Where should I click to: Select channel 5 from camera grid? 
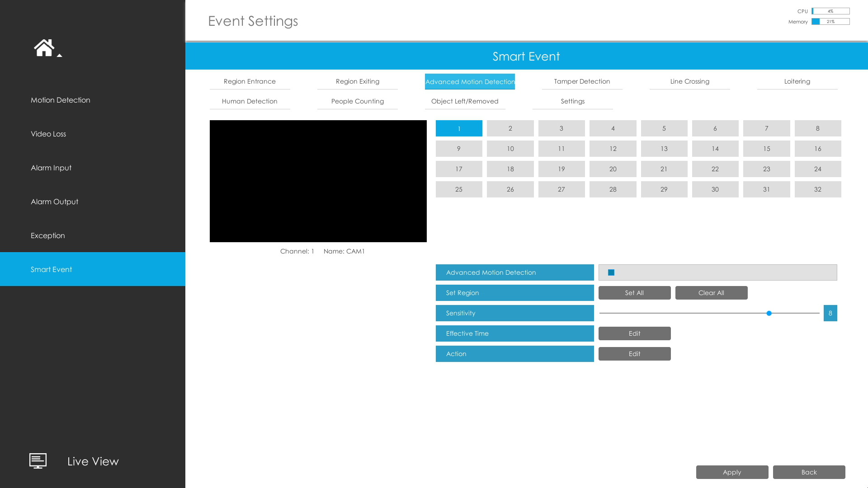[664, 127]
